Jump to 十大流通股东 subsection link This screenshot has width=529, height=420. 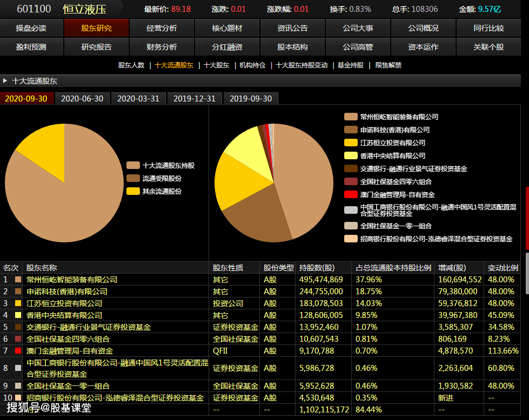click(x=174, y=65)
